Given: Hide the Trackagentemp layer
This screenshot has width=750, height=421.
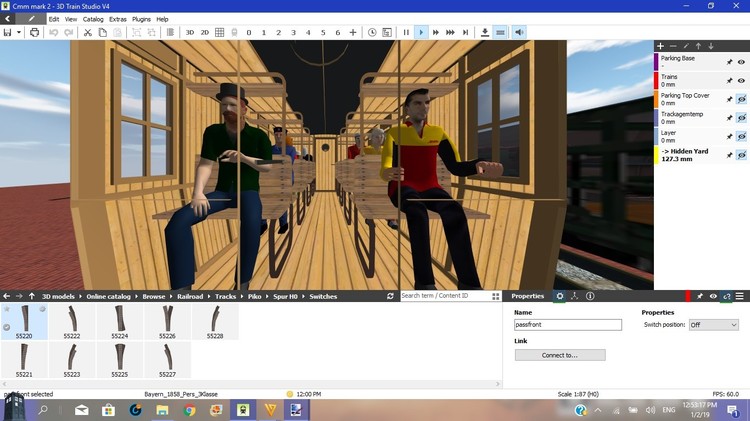Looking at the screenshot, I should tap(741, 118).
